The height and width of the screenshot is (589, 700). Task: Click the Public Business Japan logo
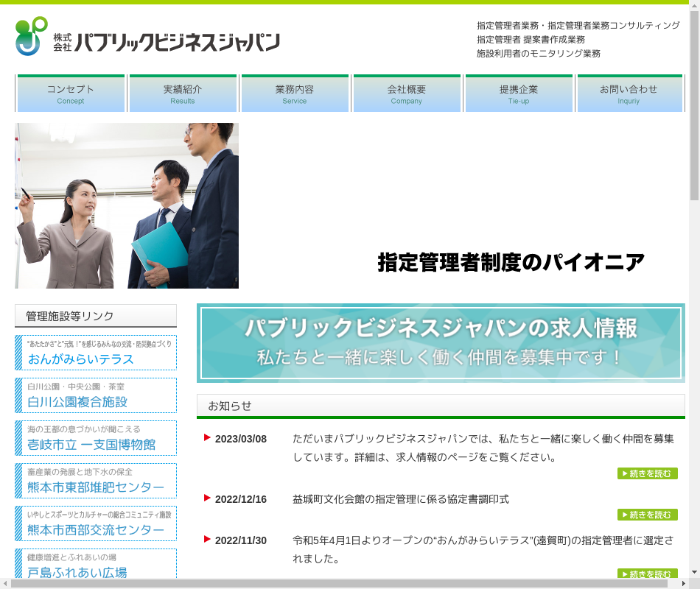click(x=147, y=37)
